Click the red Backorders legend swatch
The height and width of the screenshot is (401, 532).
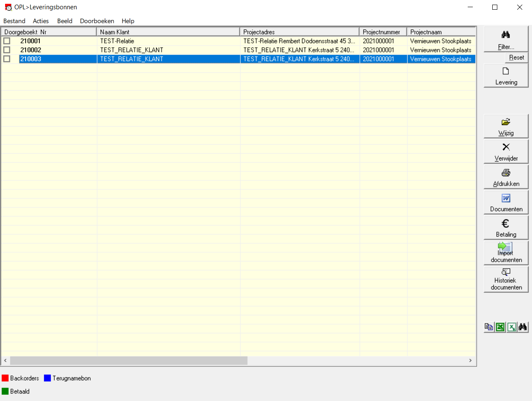pyautogui.click(x=5, y=378)
